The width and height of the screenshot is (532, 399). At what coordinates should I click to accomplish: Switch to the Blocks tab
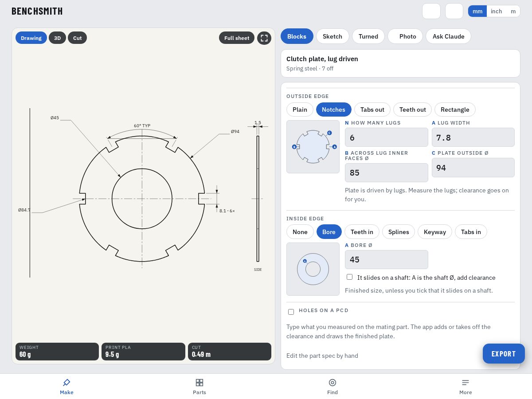pyautogui.click(x=297, y=36)
